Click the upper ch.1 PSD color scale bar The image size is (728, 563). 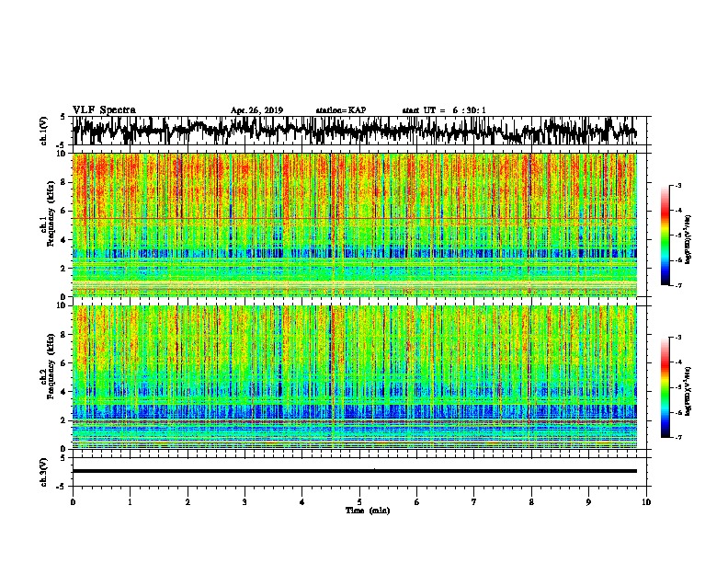(665, 236)
